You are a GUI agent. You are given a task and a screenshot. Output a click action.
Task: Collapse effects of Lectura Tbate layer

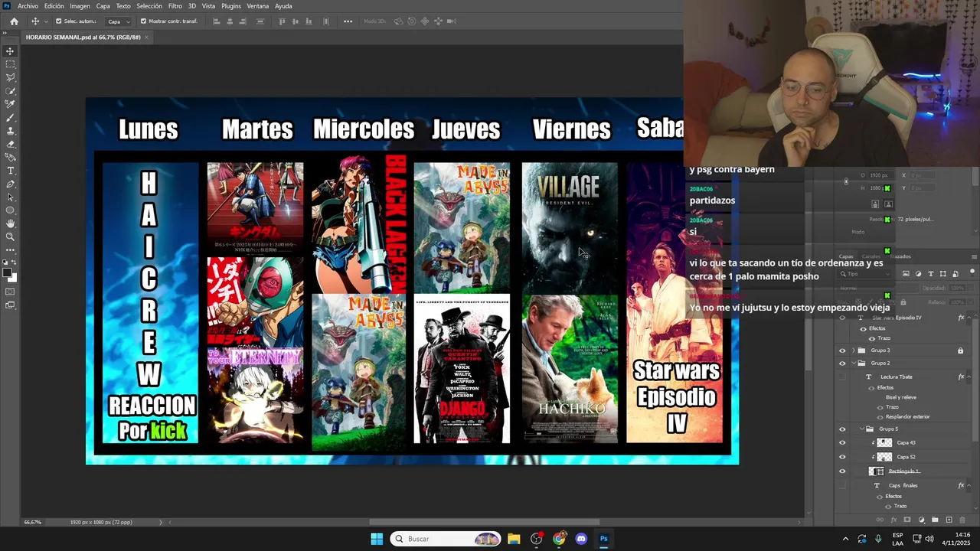pos(968,377)
